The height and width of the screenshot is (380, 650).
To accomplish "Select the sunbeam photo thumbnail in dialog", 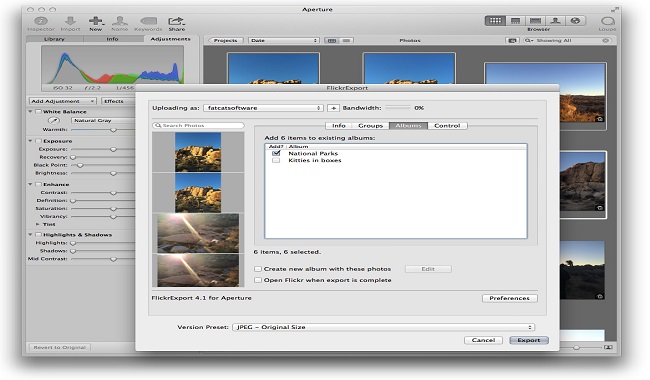I will (x=198, y=233).
